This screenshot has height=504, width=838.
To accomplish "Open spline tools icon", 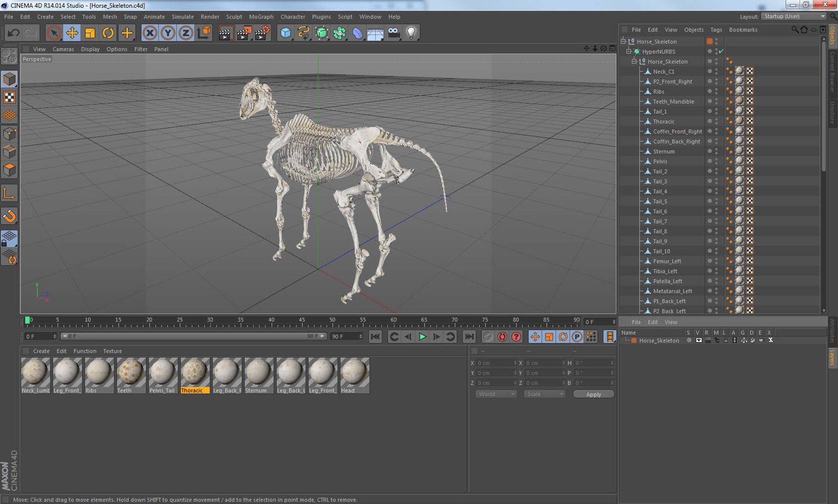I will (x=304, y=33).
